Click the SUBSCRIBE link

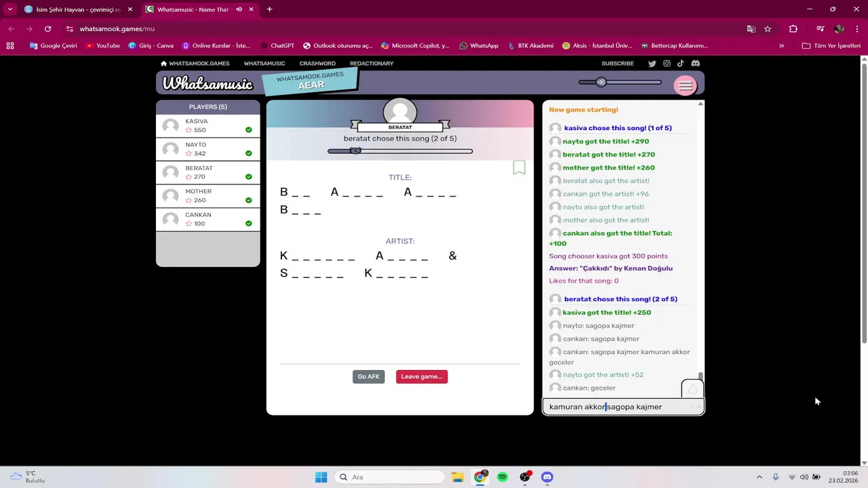(618, 64)
